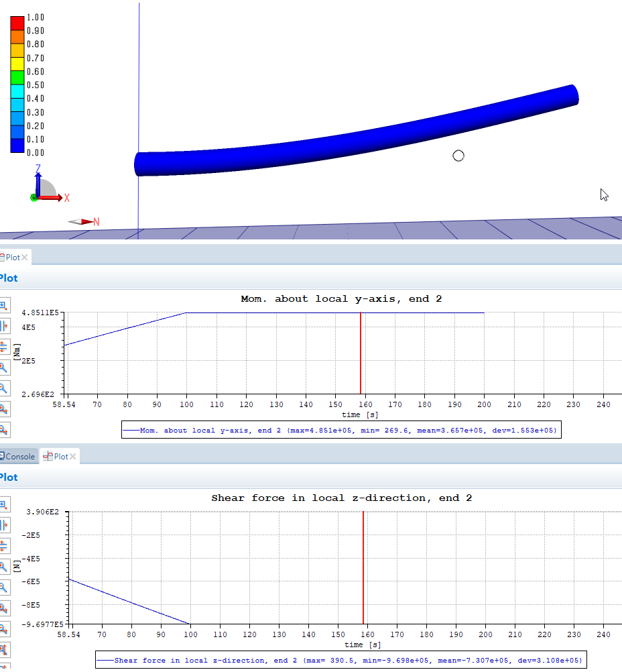Zoom out on the moment plot
622x672 pixels.
click(x=3, y=388)
